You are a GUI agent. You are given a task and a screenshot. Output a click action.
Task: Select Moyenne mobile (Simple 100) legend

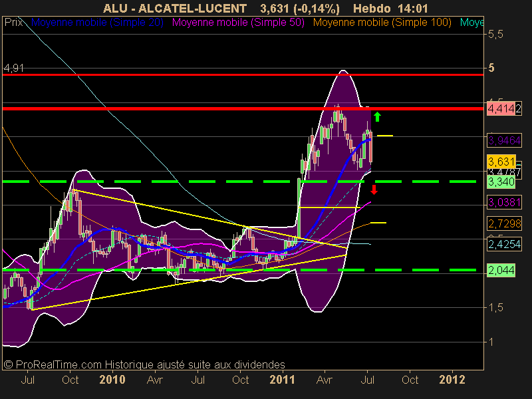tap(382, 23)
